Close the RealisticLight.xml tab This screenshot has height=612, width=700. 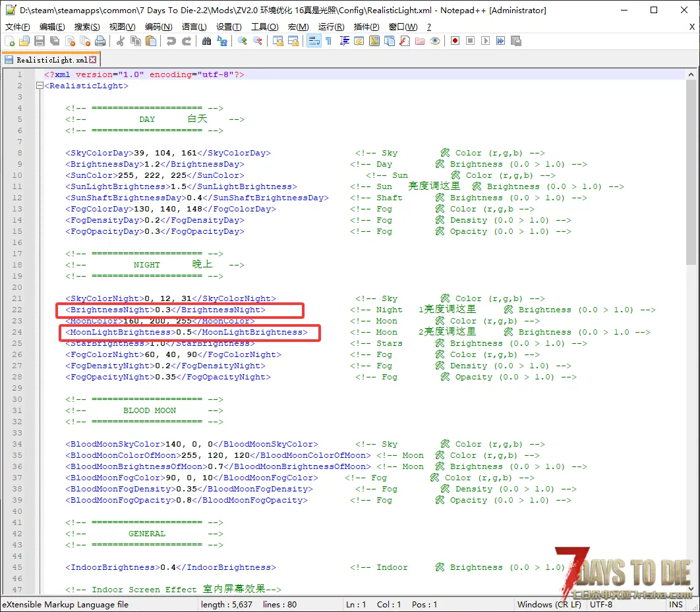pyautogui.click(x=93, y=60)
